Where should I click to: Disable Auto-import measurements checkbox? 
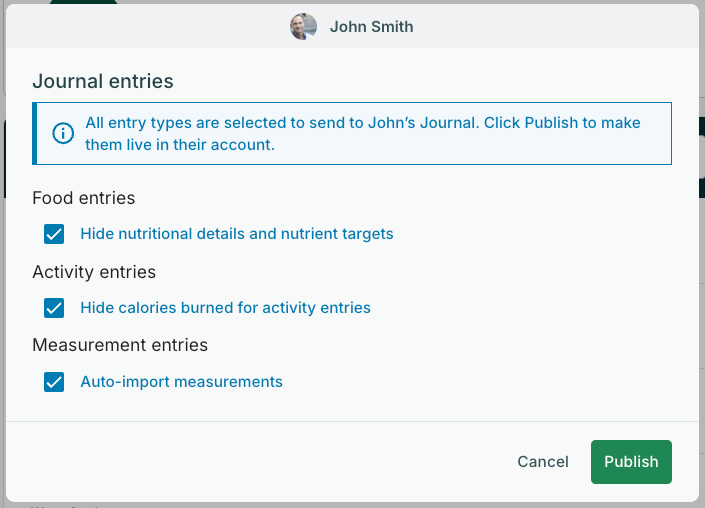(x=54, y=382)
